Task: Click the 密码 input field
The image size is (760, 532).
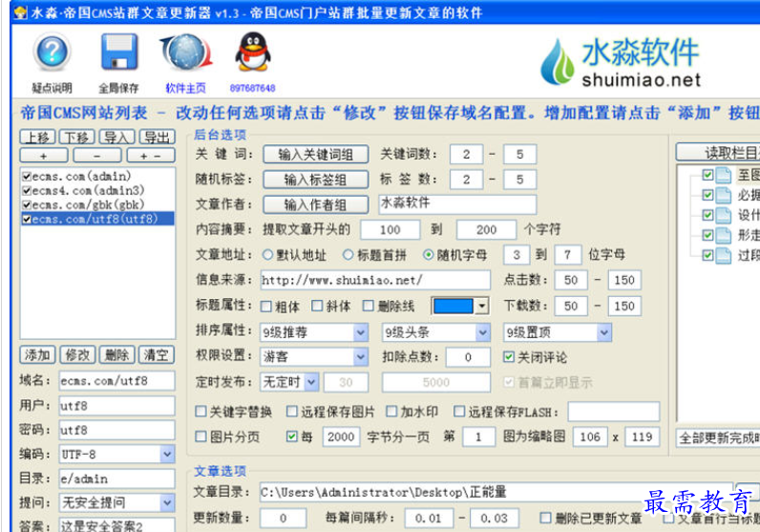Action: [116, 430]
